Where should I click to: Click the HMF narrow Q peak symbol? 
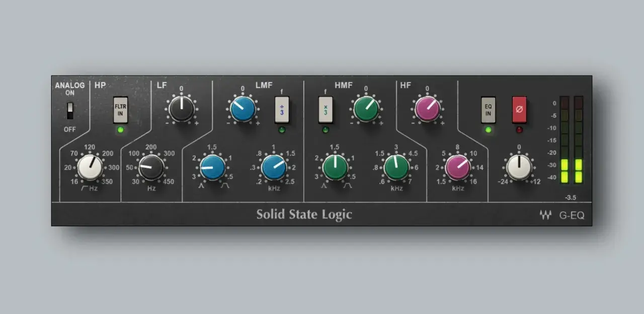tap(324, 186)
